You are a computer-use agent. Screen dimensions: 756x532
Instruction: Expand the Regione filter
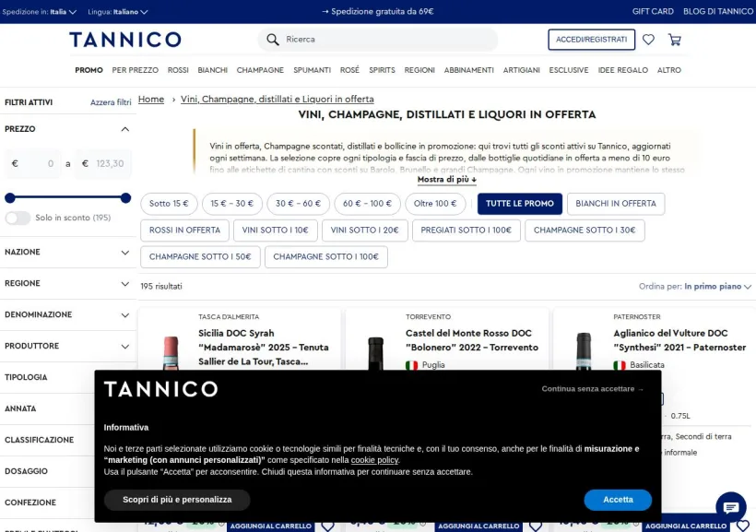pyautogui.click(x=124, y=284)
